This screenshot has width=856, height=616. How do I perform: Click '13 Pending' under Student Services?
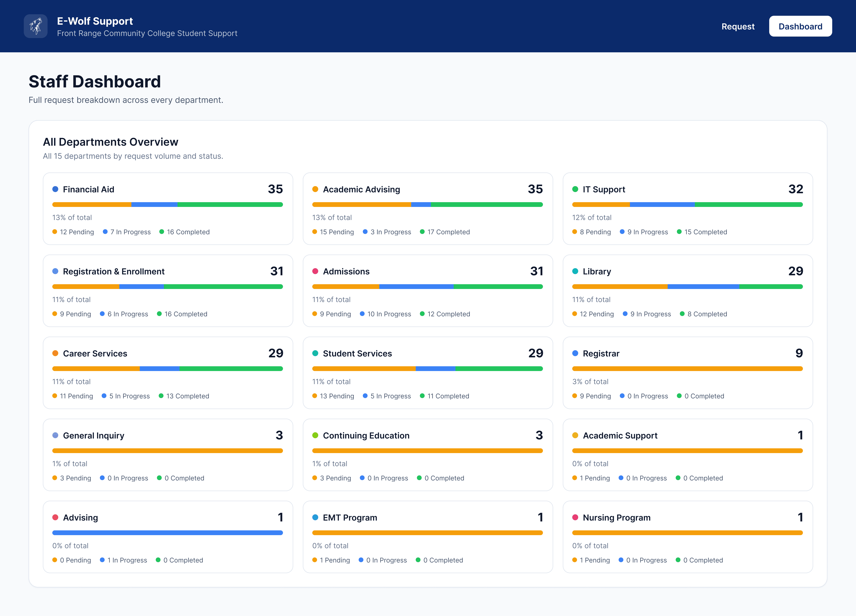333,396
